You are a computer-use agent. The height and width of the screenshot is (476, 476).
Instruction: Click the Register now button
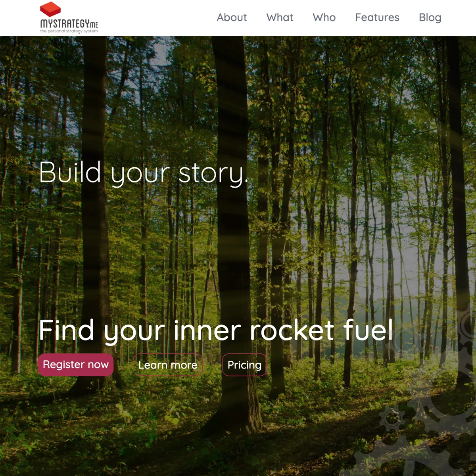tap(76, 365)
